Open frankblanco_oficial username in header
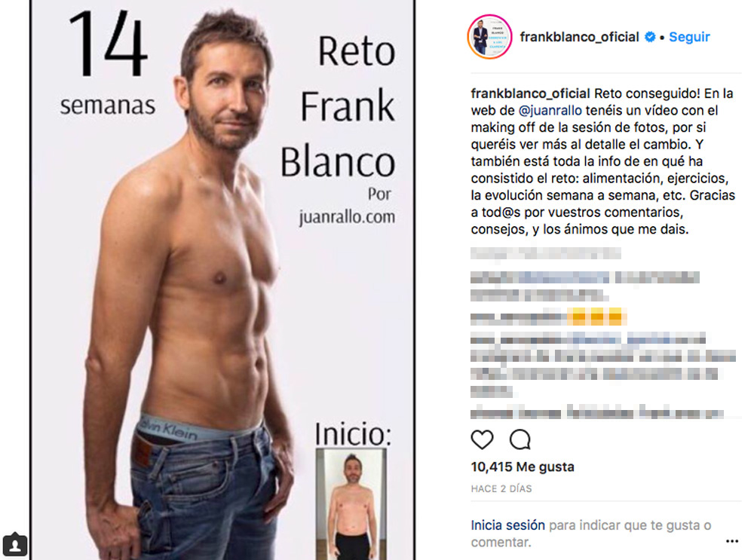This screenshot has height=560, width=754. click(579, 37)
